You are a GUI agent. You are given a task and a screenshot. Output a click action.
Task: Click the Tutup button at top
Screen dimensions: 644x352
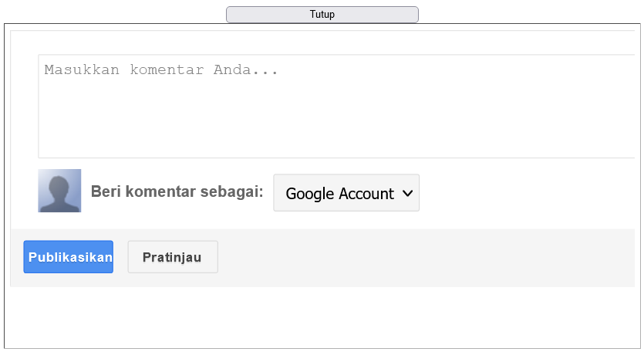pos(322,15)
